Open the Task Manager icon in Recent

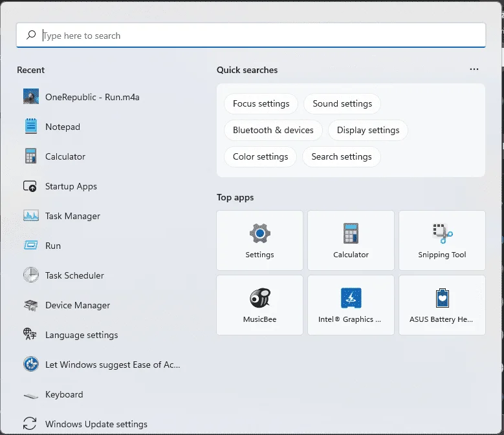click(x=31, y=216)
